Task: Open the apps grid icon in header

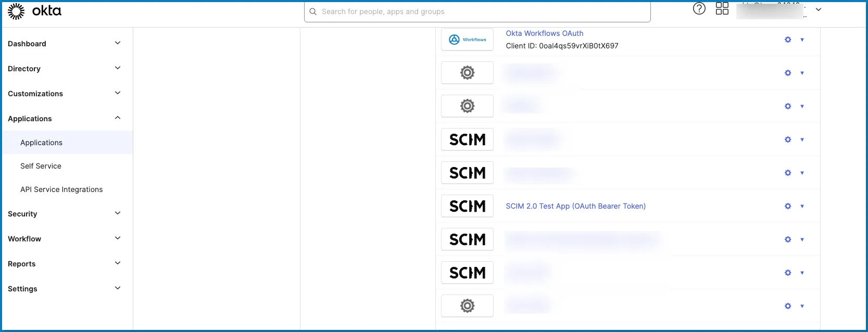Action: (x=722, y=9)
